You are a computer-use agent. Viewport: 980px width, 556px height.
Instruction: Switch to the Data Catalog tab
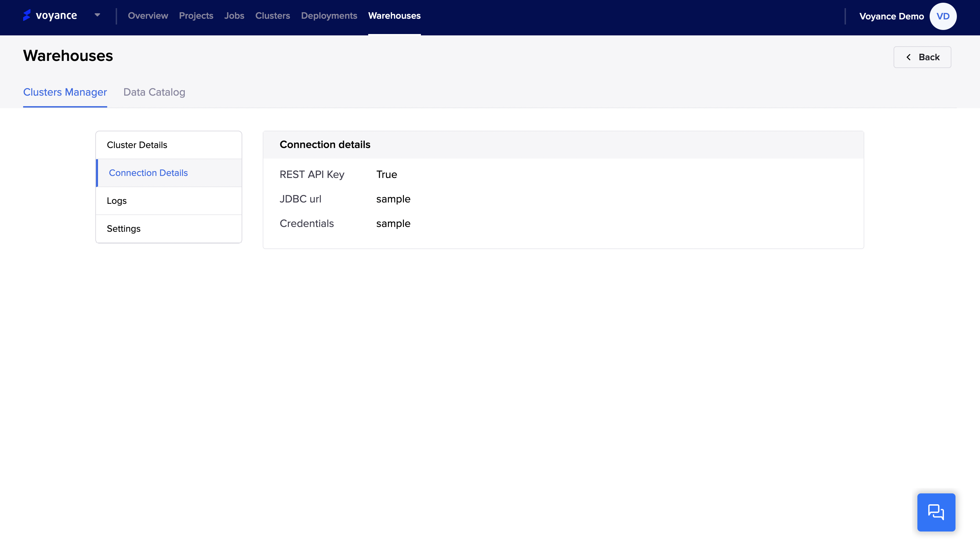(154, 92)
